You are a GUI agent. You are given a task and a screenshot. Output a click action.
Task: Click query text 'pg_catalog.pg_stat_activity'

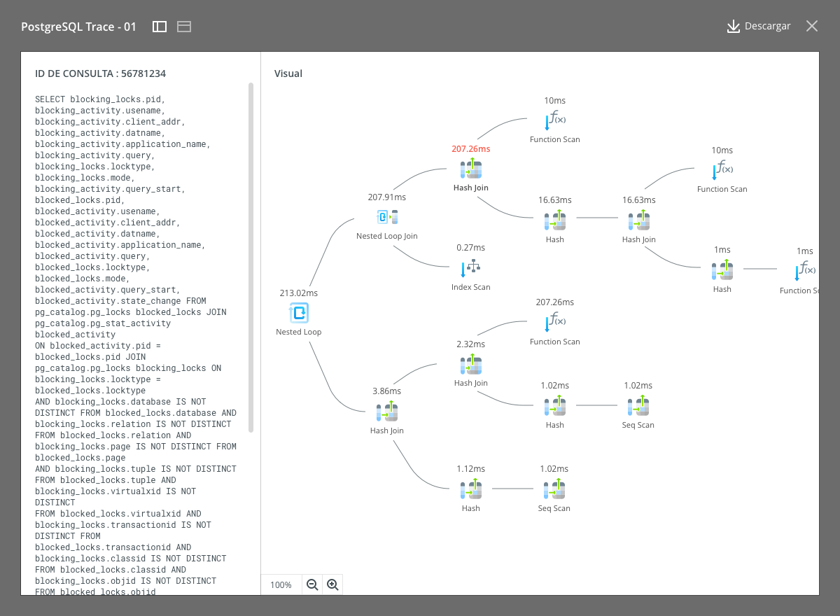(x=103, y=323)
